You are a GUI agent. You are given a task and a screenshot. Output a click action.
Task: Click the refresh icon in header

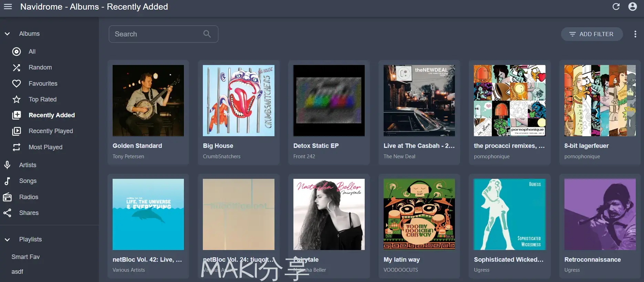616,7
